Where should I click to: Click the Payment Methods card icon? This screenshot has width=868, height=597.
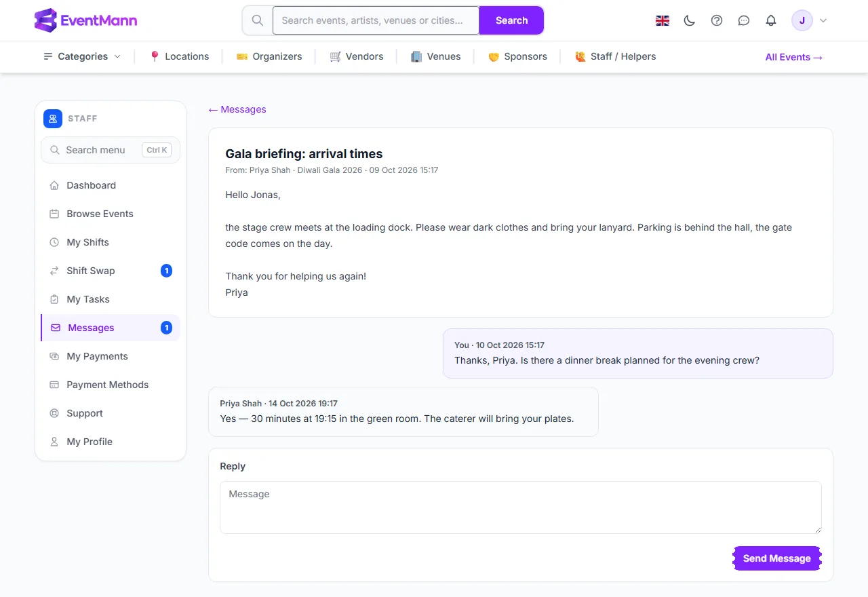click(54, 385)
